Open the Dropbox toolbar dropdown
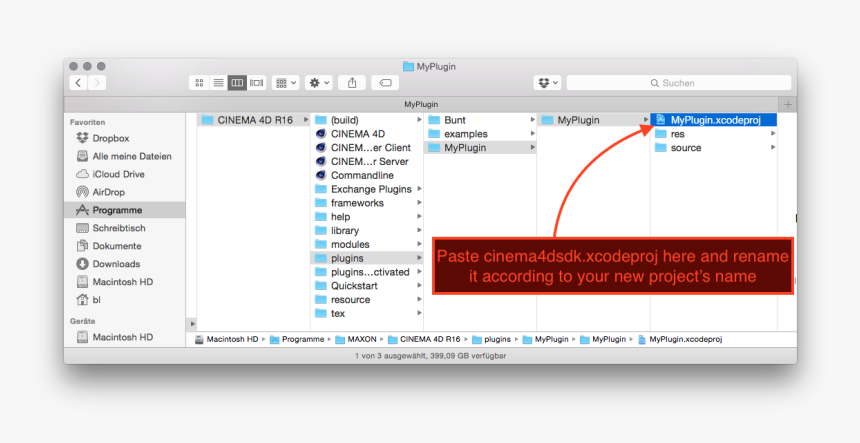 [x=547, y=83]
